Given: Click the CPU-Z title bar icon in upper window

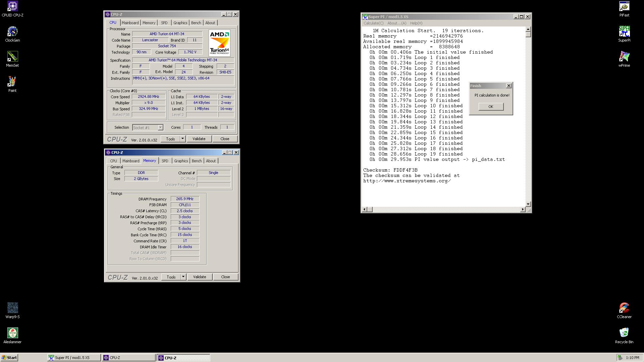Looking at the screenshot, I should coord(108,14).
